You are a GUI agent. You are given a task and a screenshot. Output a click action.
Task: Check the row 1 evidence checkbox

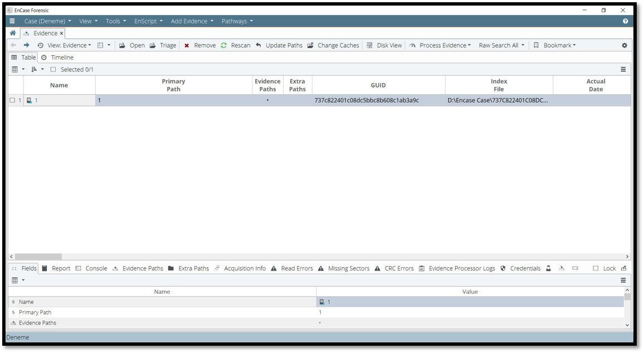[12, 100]
